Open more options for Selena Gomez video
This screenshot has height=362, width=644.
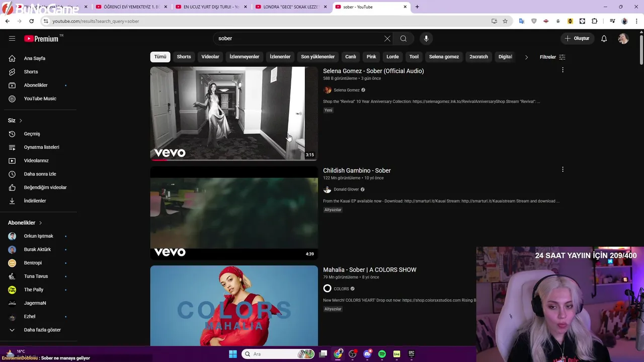[562, 70]
